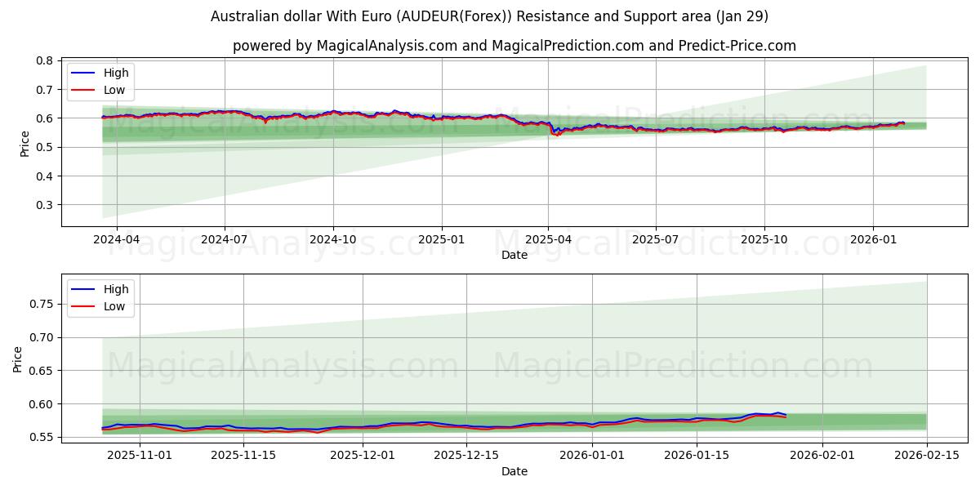Expand the lower chart legend box

[101, 297]
